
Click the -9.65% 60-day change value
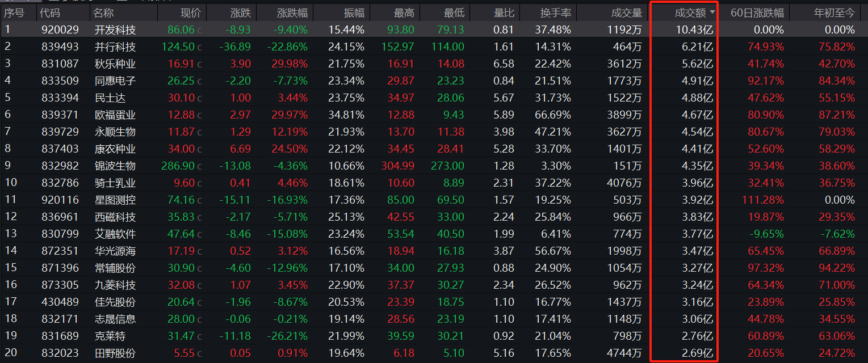[x=766, y=234]
